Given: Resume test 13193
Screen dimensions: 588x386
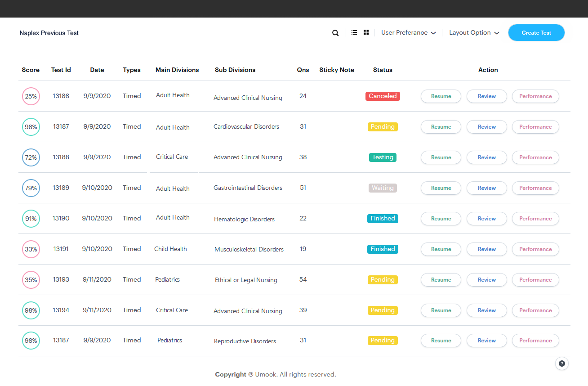Looking at the screenshot, I should point(441,280).
